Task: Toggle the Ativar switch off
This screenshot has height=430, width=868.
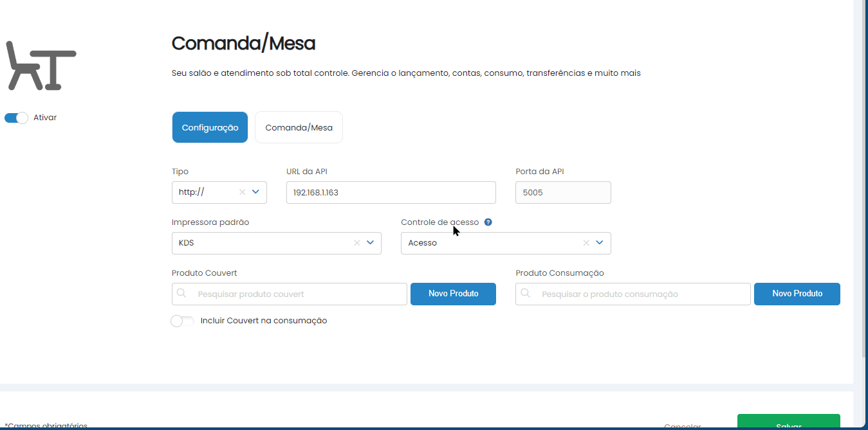Action: point(16,118)
